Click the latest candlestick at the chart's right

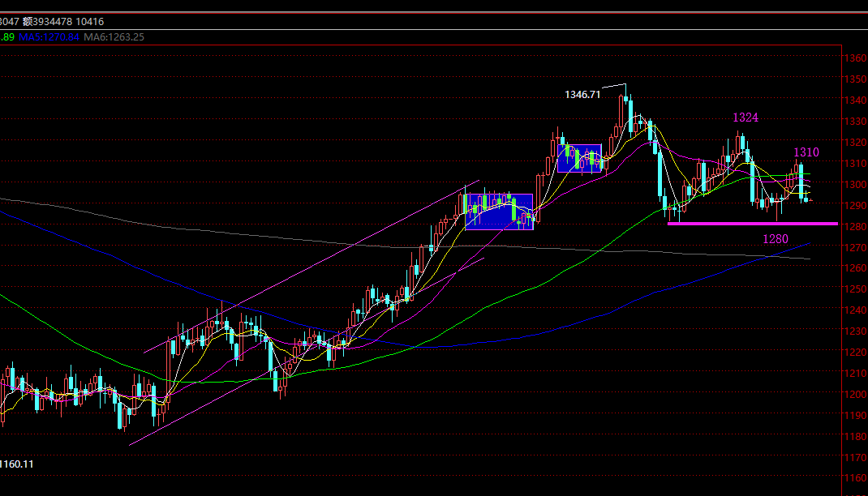click(808, 199)
